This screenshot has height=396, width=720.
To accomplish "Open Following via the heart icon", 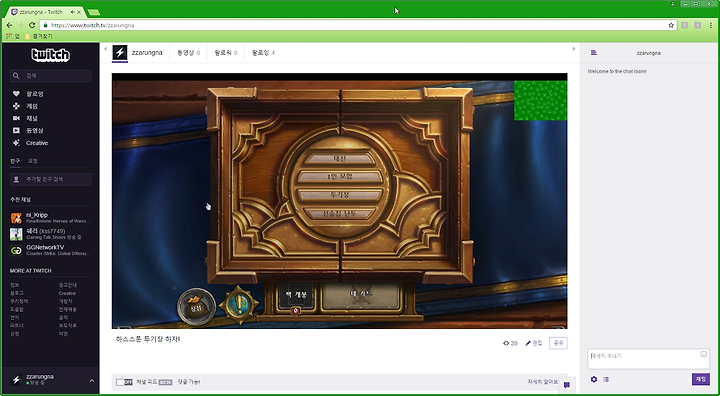I will coord(16,94).
